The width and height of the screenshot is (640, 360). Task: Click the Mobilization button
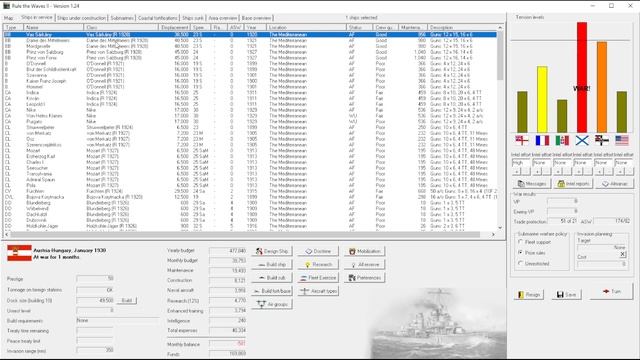(364, 251)
